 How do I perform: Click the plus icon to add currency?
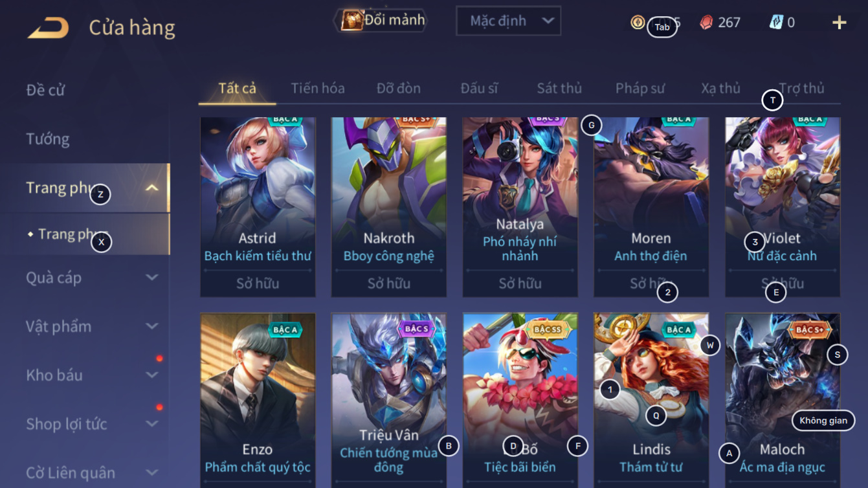point(839,23)
